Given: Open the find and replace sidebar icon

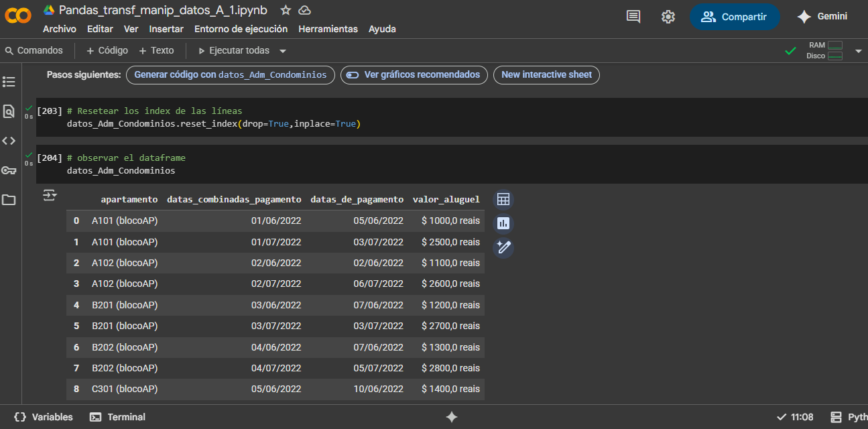Looking at the screenshot, I should [x=9, y=111].
